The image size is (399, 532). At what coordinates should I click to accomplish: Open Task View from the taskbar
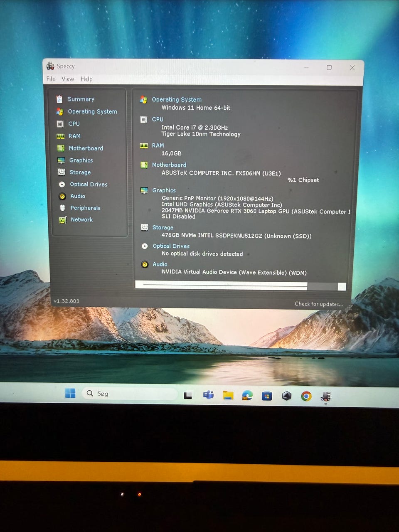pos(188,396)
